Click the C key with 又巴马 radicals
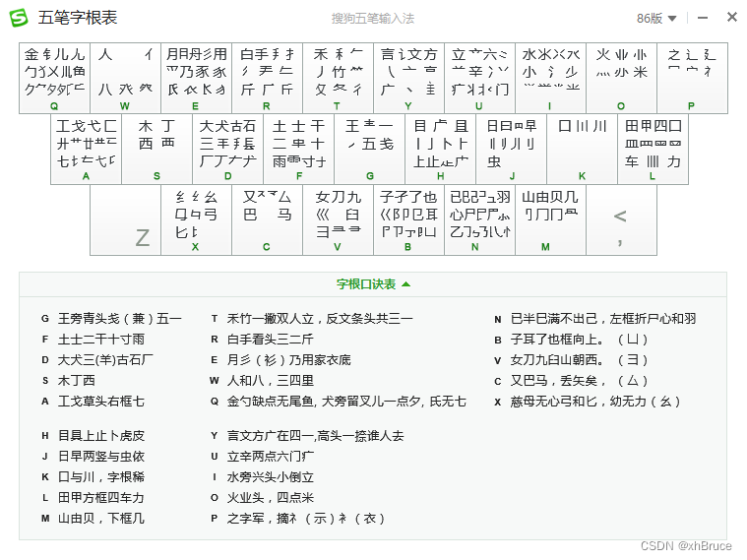Image resolution: width=747 pixels, height=560 pixels. pyautogui.click(x=268, y=220)
